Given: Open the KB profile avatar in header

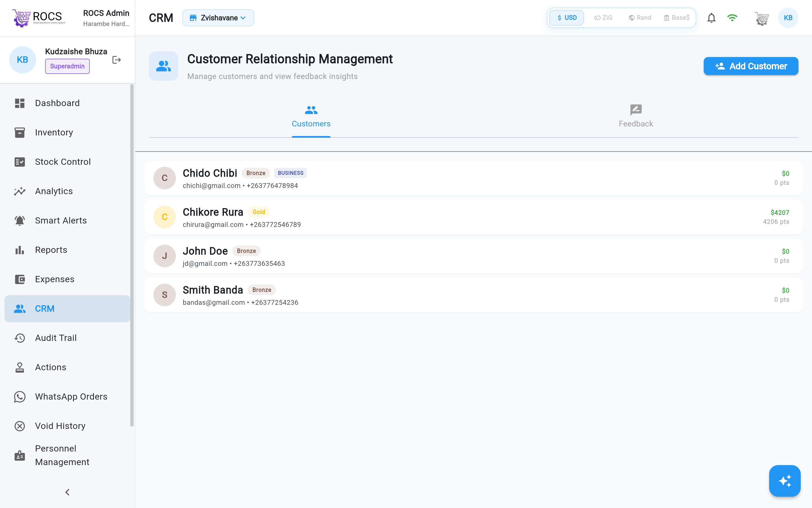Looking at the screenshot, I should [x=788, y=18].
